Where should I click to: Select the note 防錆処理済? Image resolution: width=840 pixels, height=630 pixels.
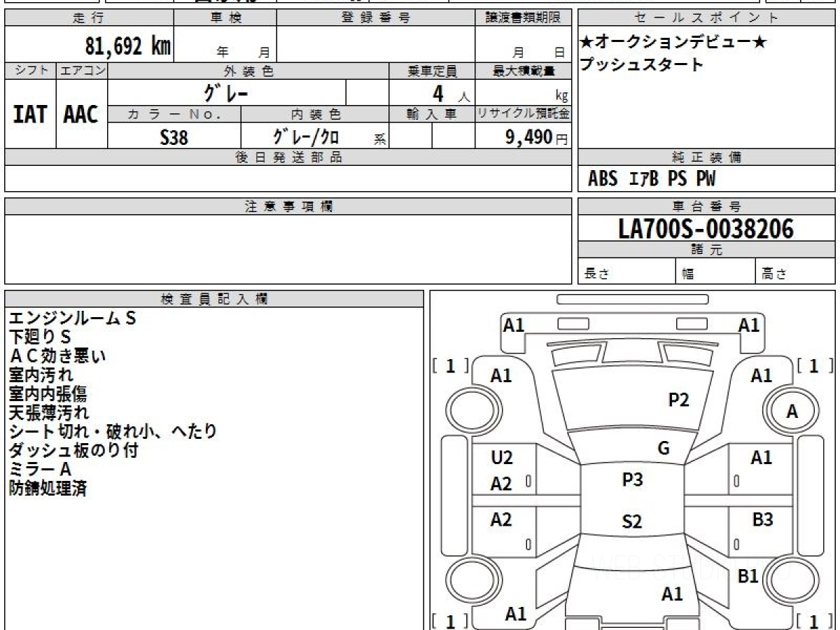[48, 489]
